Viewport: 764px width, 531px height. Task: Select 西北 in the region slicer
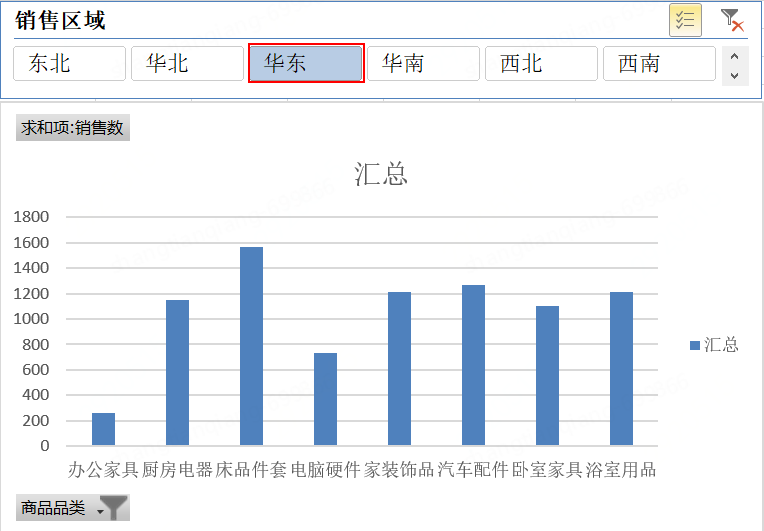pyautogui.click(x=541, y=63)
